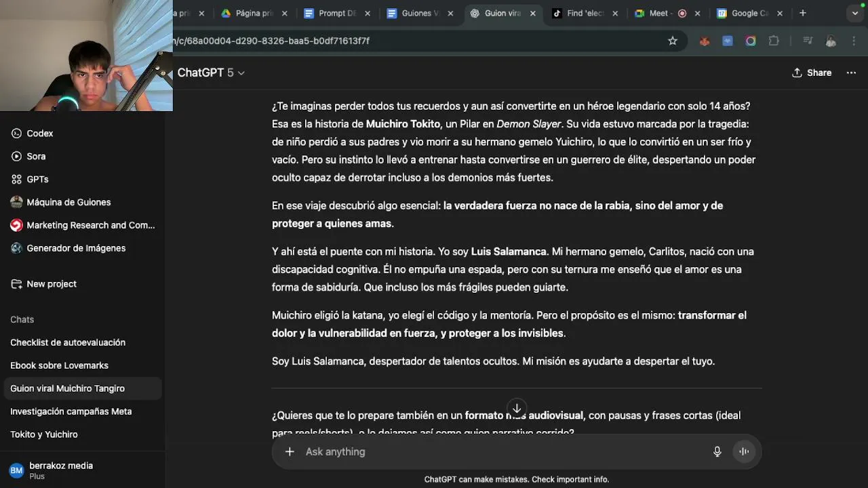
Task: Open the ChatGPT 5 model selector dropdown
Action: click(211, 73)
